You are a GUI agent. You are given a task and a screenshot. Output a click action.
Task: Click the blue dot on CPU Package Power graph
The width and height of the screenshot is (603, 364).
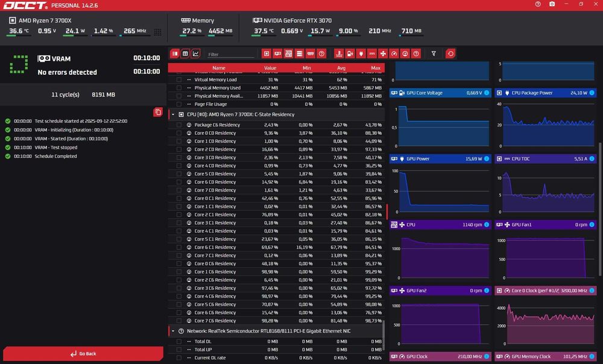[x=592, y=93]
